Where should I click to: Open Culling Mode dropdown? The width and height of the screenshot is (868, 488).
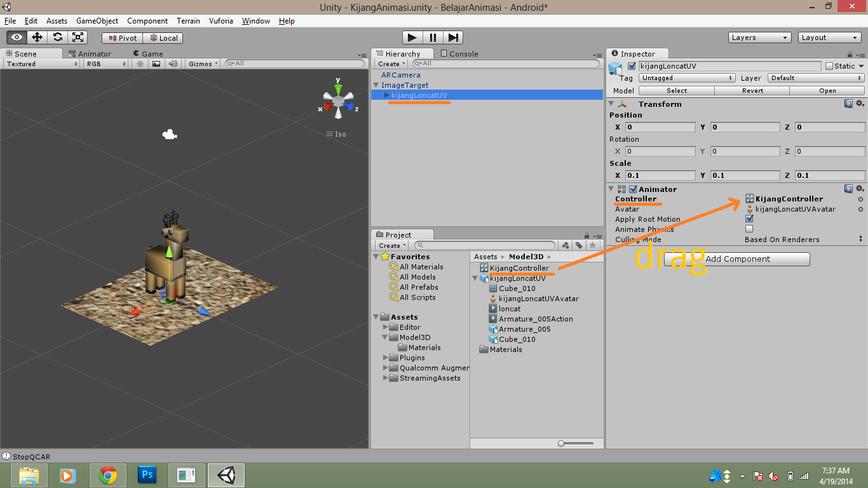[x=804, y=240]
